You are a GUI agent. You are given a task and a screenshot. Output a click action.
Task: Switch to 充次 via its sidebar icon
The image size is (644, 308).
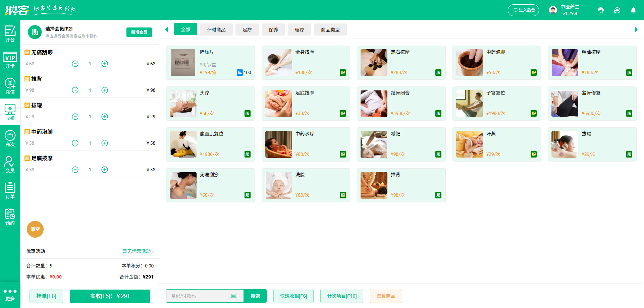tap(10, 138)
